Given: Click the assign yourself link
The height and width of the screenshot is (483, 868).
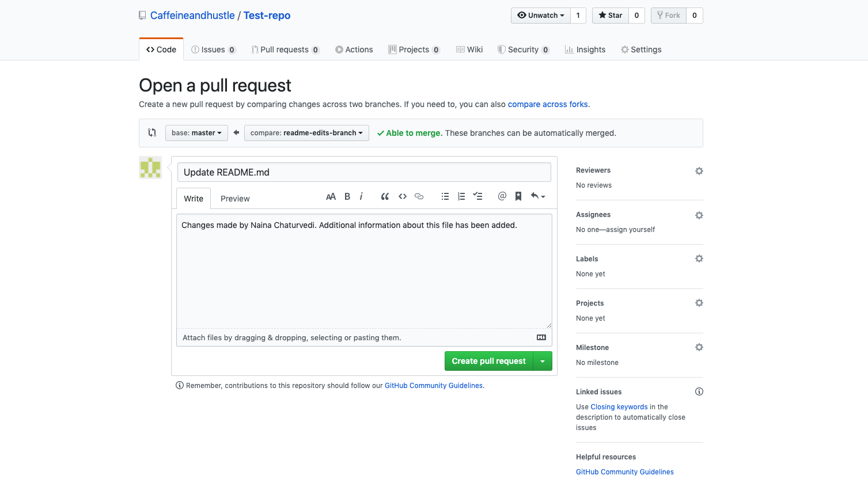Looking at the screenshot, I should tap(630, 230).
